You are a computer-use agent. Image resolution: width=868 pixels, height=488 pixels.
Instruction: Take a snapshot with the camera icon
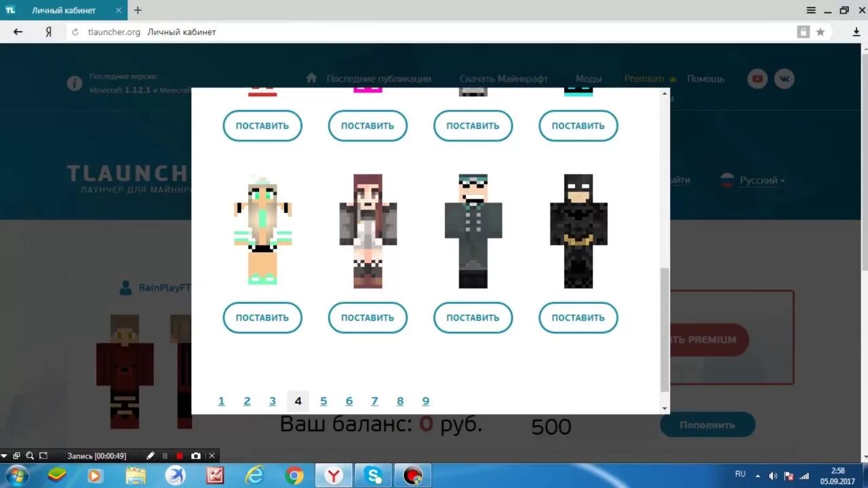pyautogui.click(x=195, y=456)
